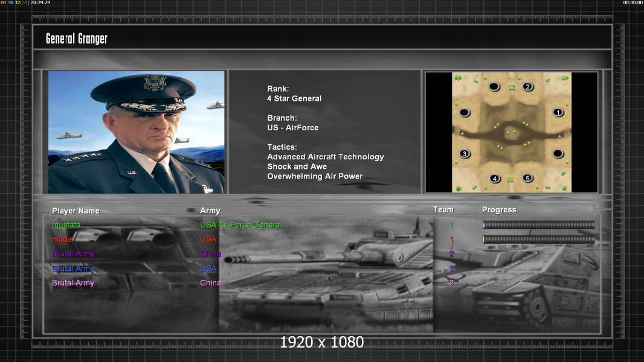Viewport: 644px width, 362px height.
Task: Click the General Granger portrait image
Action: [x=137, y=132]
